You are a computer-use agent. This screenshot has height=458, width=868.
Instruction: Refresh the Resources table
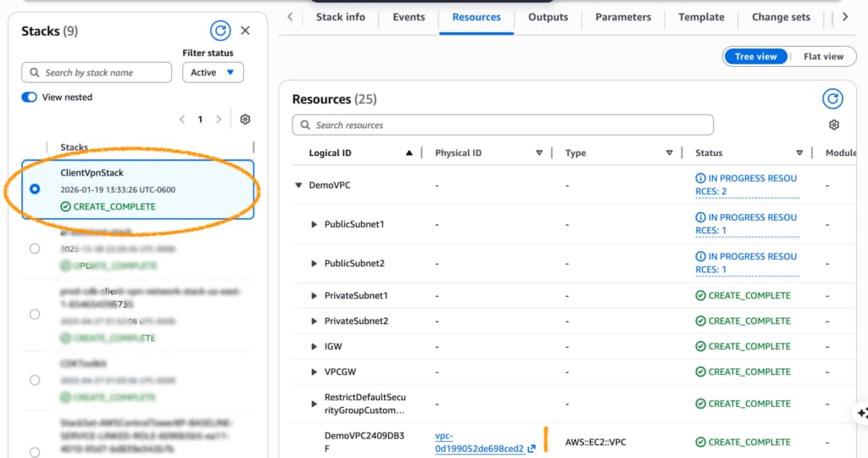pos(832,99)
